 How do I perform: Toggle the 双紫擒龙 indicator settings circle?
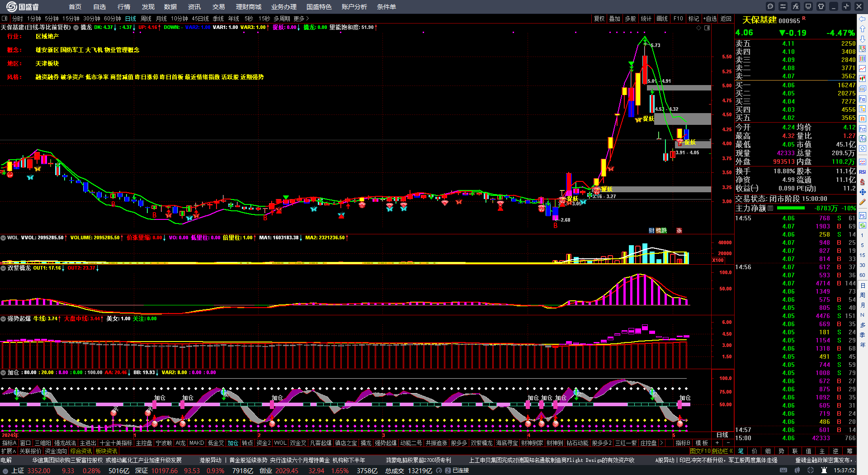[x=3, y=268]
